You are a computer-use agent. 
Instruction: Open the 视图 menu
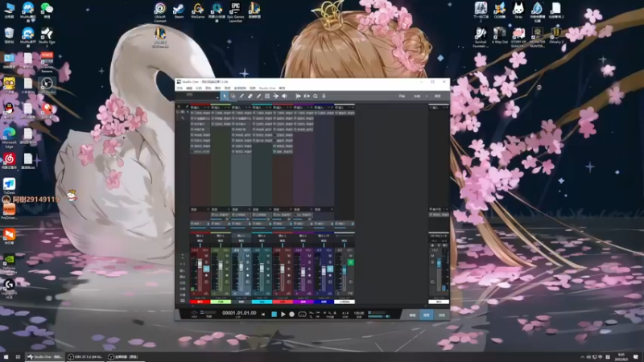tap(253, 88)
